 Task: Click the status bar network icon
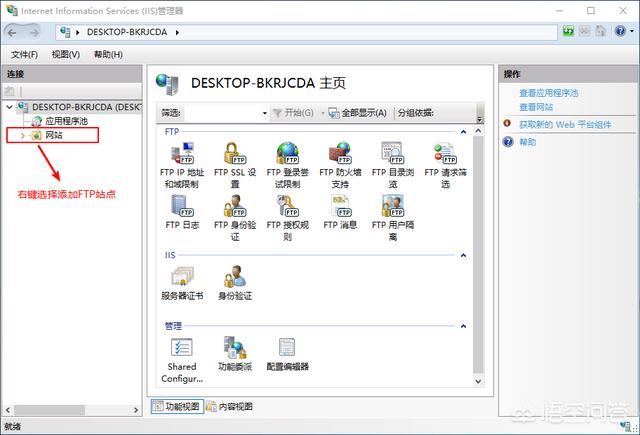pyautogui.click(x=625, y=426)
